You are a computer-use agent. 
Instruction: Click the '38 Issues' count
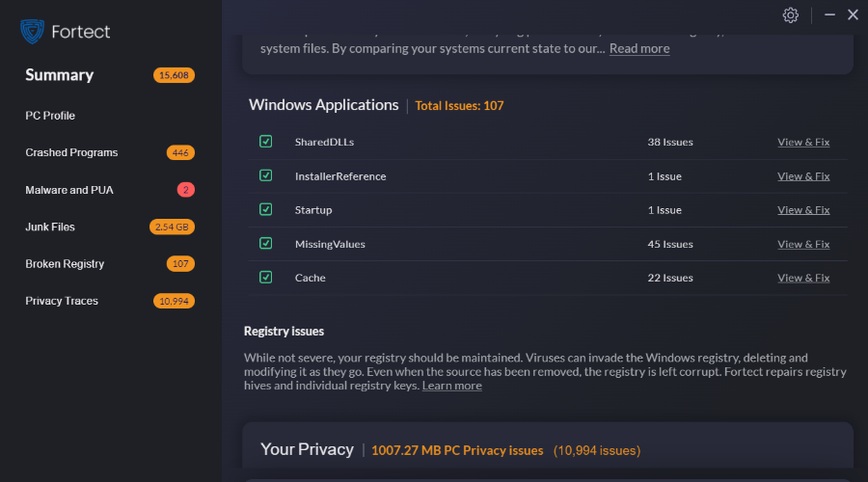(x=670, y=143)
